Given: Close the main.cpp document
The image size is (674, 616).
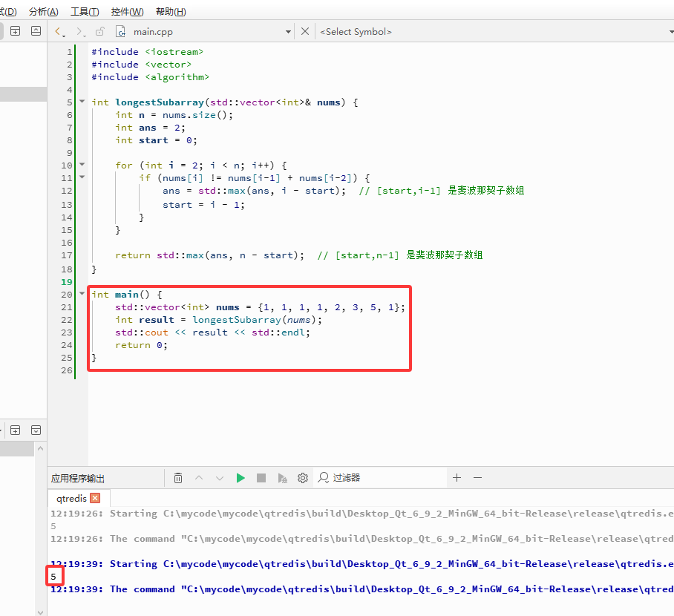Looking at the screenshot, I should (305, 31).
